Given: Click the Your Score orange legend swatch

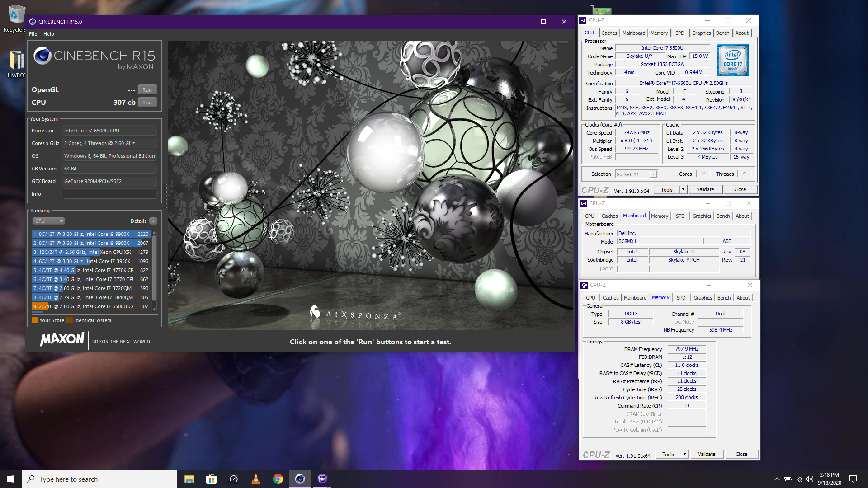Looking at the screenshot, I should (35, 320).
